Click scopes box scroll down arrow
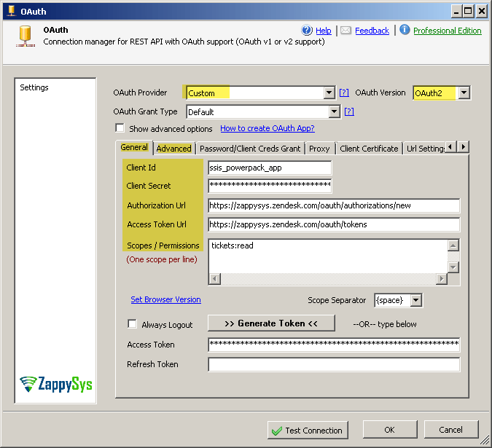492x448 pixels. tap(453, 267)
